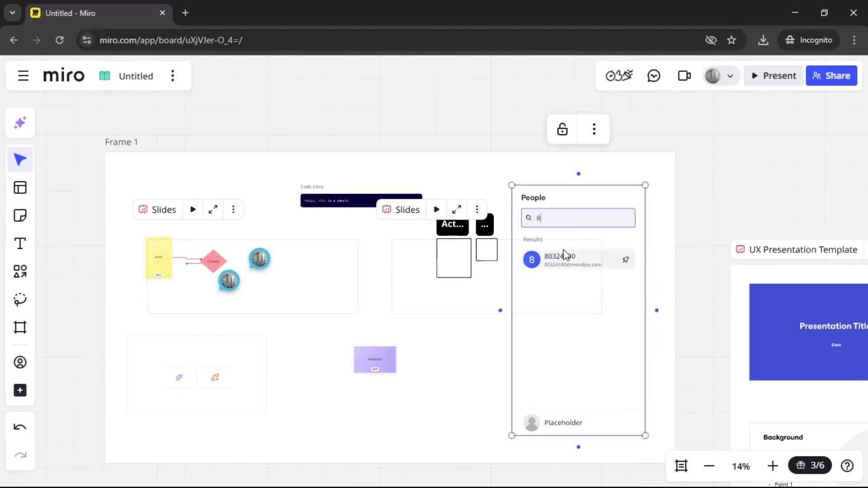Viewport: 868px width, 488px height.
Task: Open right Slides more options
Action: point(477,209)
